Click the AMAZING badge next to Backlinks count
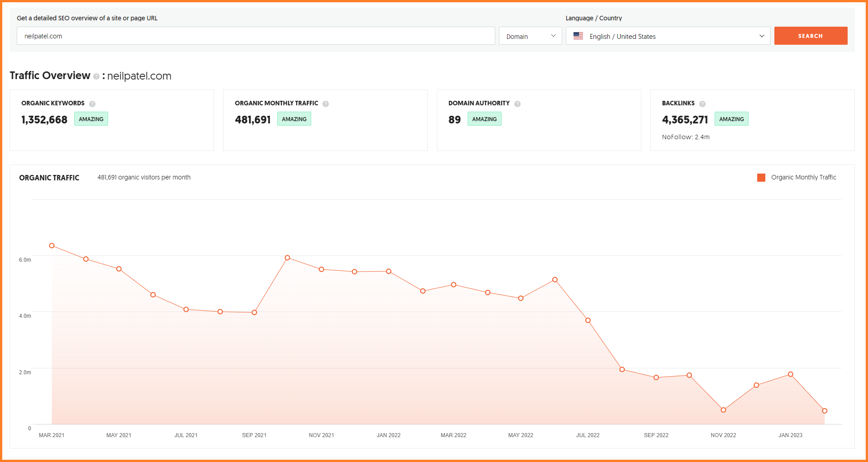 (731, 119)
